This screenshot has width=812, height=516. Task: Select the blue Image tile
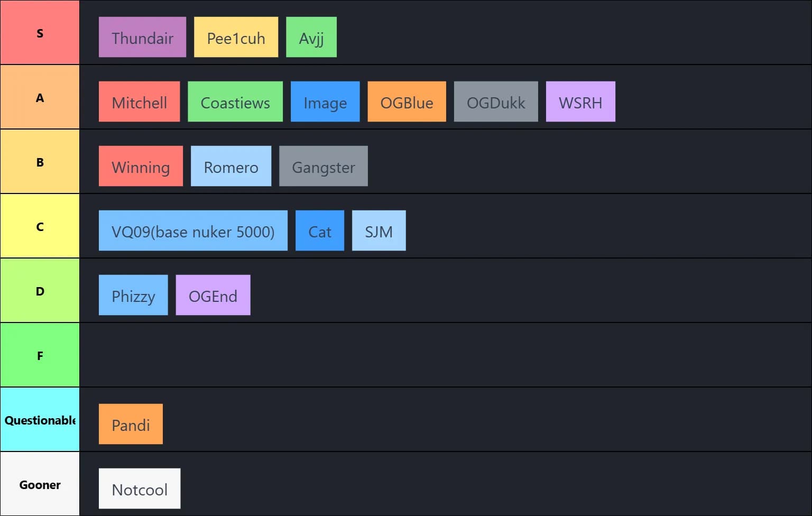325,102
